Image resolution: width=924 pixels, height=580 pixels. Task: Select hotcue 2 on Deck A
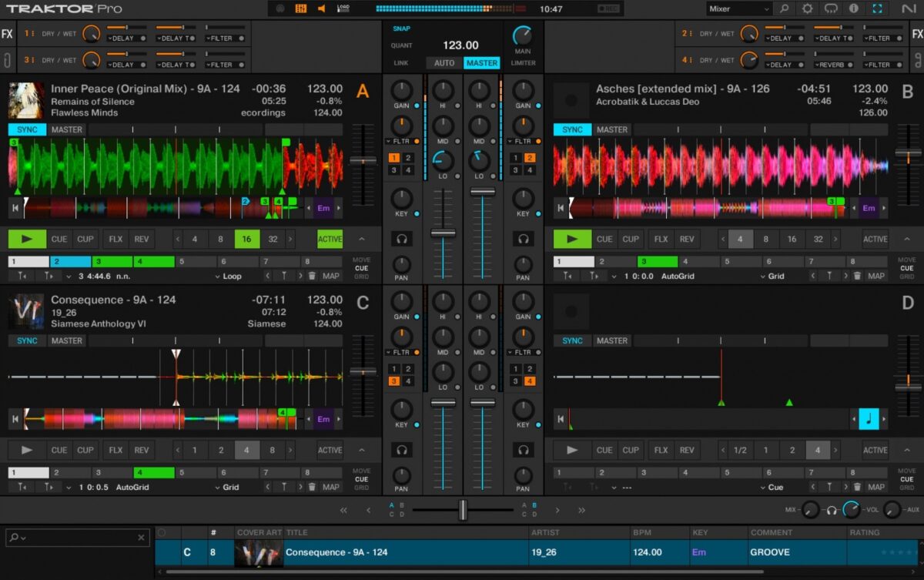coord(70,262)
